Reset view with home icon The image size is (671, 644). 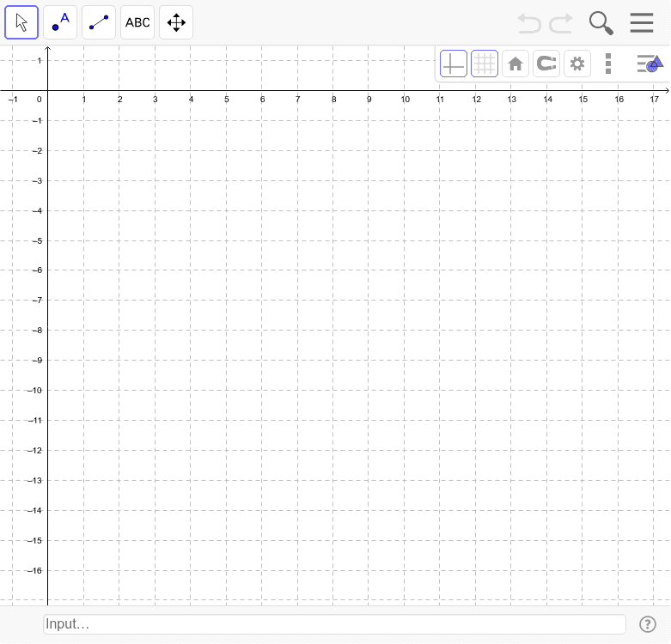tap(515, 64)
